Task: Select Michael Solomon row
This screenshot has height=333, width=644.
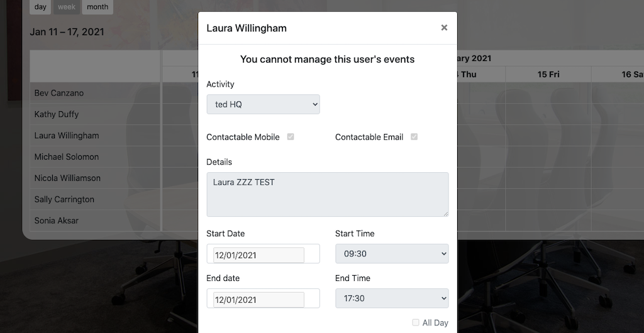Action: 67,157
